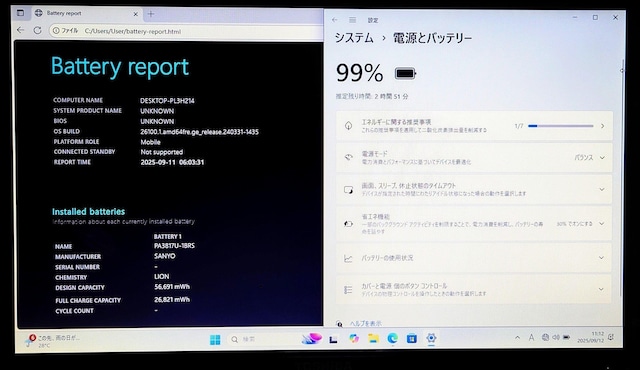Click the screen and sleep monitor icon
The height and width of the screenshot is (370, 640).
pos(348,190)
